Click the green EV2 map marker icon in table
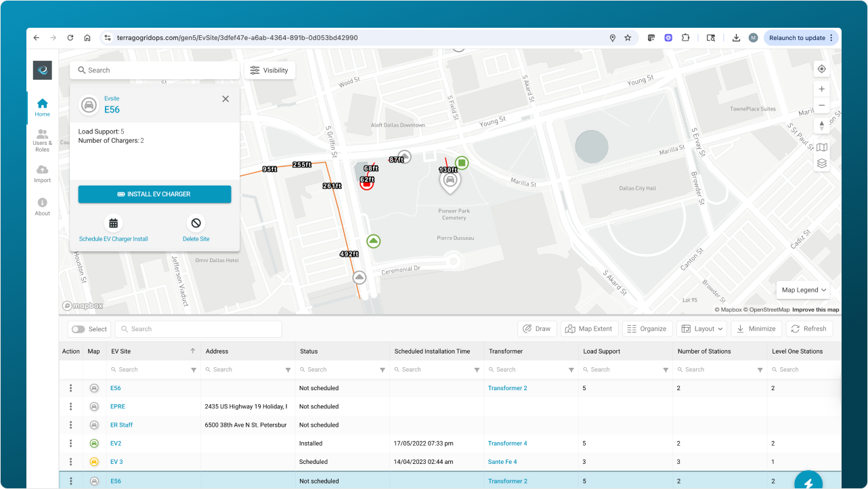 [94, 444]
